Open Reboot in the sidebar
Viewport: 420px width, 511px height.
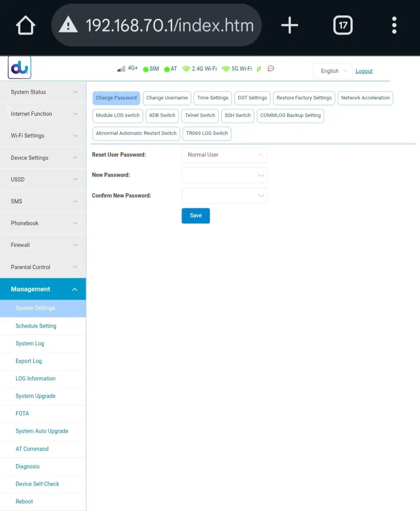click(x=43, y=502)
